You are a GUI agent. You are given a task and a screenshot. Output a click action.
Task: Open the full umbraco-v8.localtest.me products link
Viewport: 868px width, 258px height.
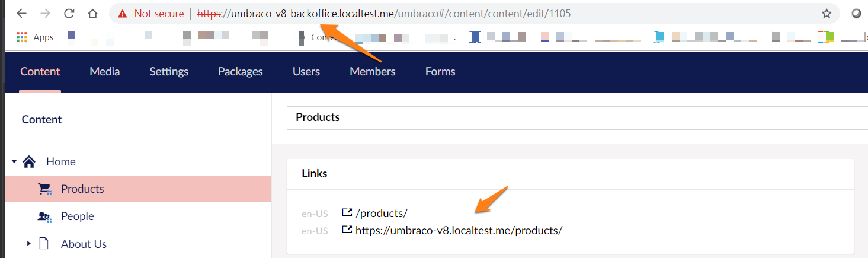click(458, 230)
